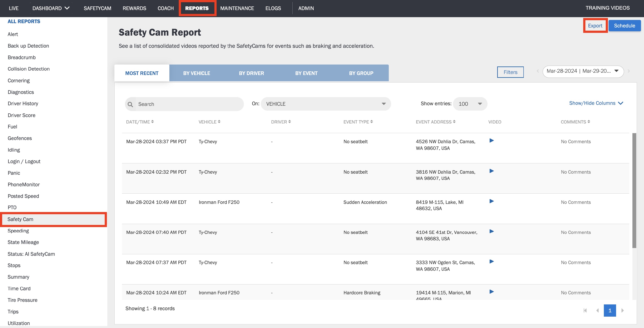Sort by the DRIVER column arrows

click(x=290, y=122)
